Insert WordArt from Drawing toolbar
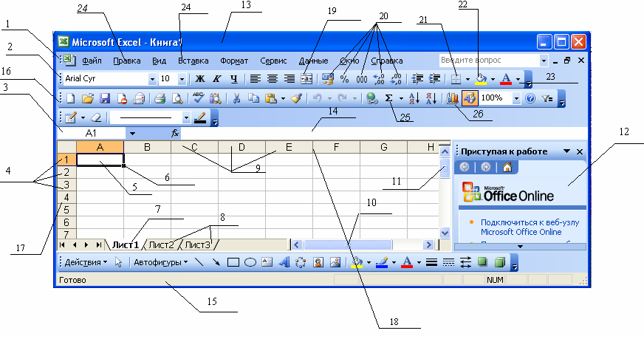Screen dimensions: 644x356 [x=284, y=262]
